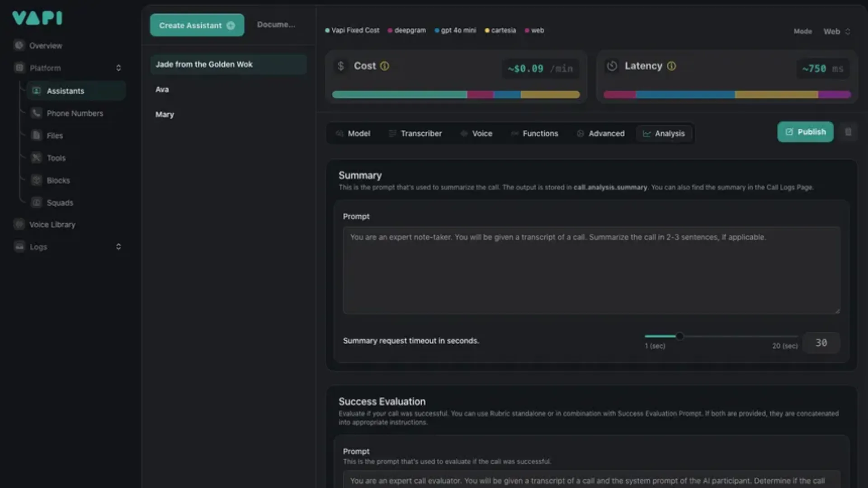Click the Model tab icon
The width and height of the screenshot is (868, 488).
(x=340, y=134)
